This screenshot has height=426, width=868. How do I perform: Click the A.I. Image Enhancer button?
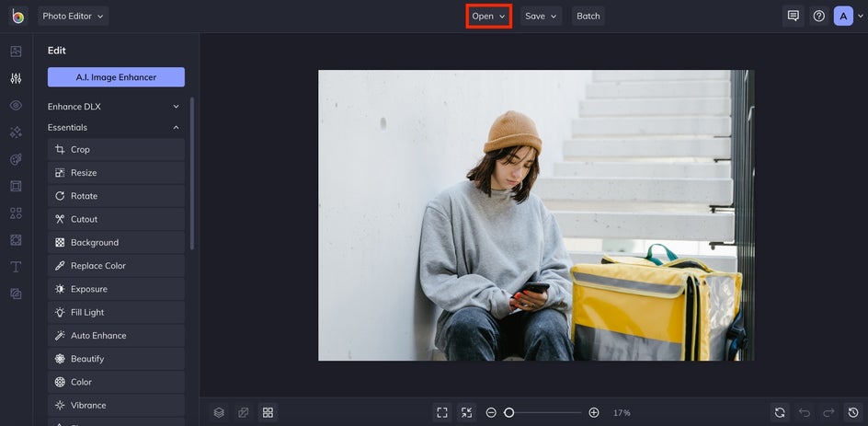(116, 77)
